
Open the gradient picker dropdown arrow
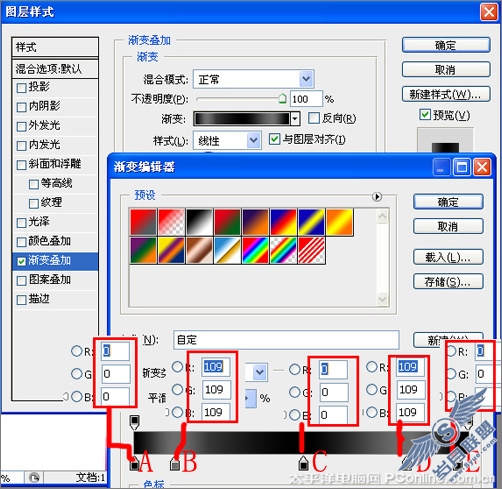click(295, 119)
